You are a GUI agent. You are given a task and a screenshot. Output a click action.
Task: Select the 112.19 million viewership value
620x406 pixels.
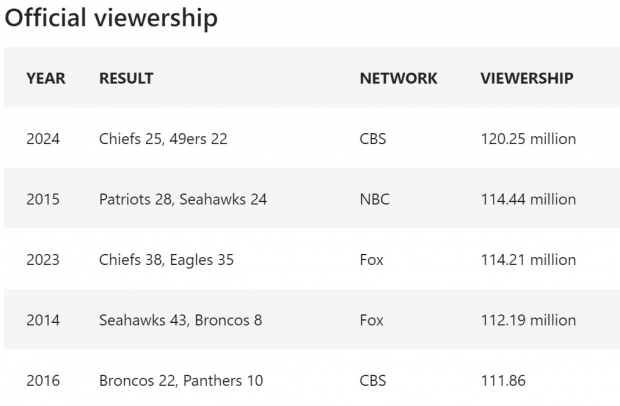click(528, 320)
